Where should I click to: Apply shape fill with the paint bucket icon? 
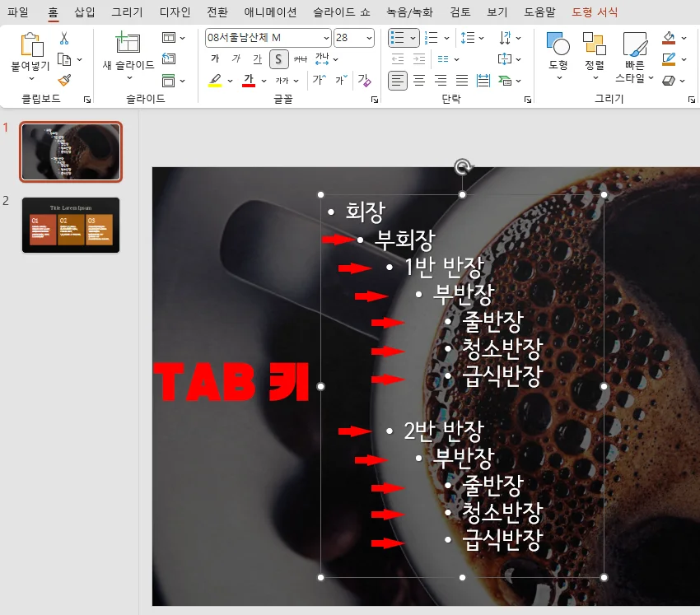click(669, 38)
